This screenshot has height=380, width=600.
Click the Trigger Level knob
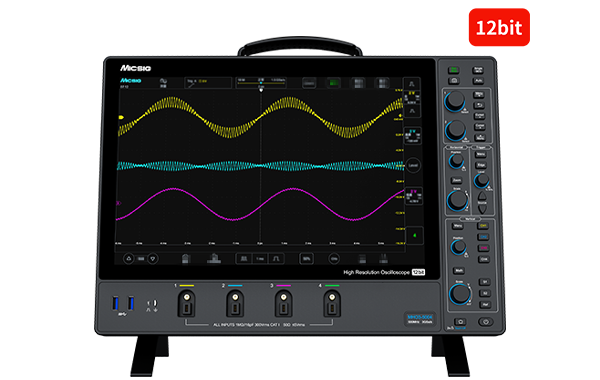pos(482,180)
